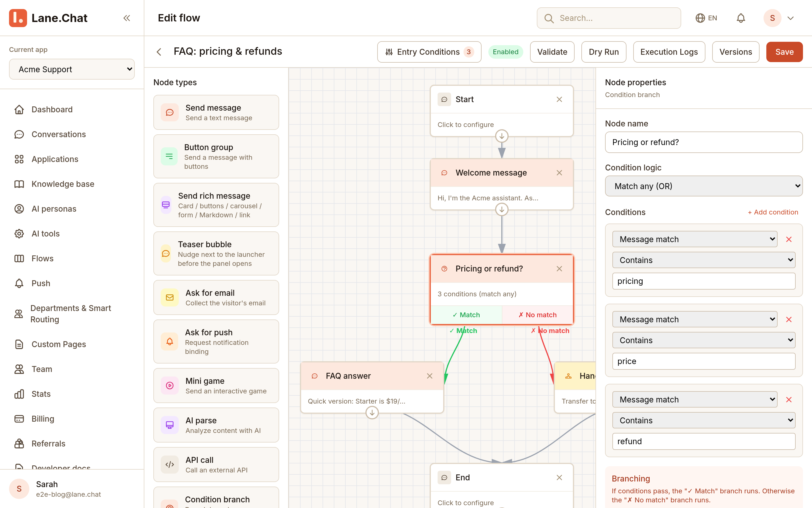Open AI personas in the sidebar

point(72,209)
